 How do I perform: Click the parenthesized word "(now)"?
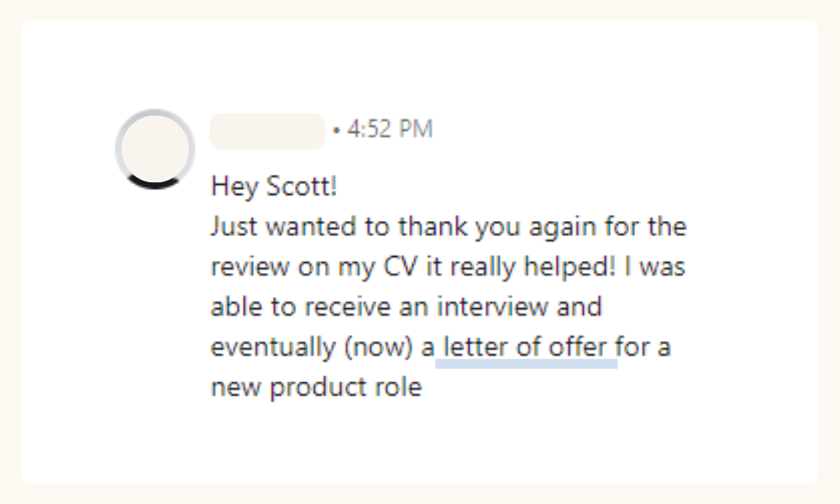pos(379,347)
